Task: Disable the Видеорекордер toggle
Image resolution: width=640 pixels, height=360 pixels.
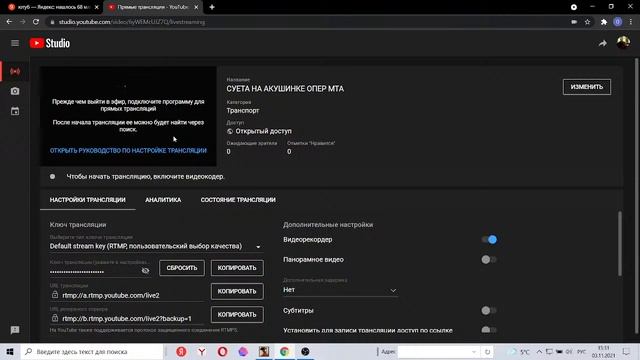Action: 489,240
